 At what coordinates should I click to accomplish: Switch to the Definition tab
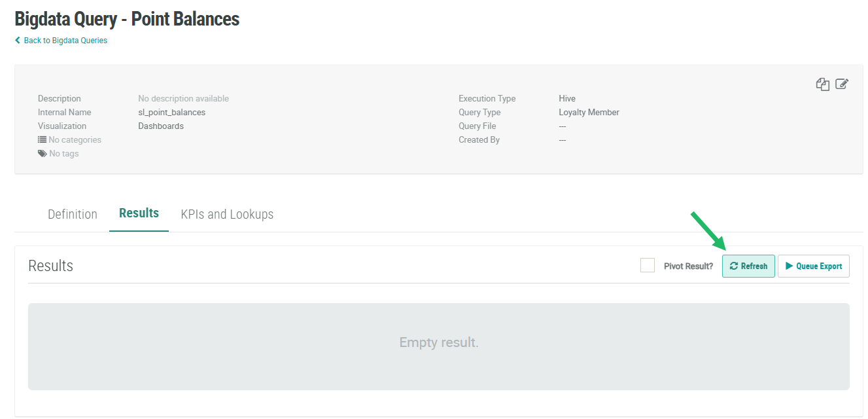(73, 214)
